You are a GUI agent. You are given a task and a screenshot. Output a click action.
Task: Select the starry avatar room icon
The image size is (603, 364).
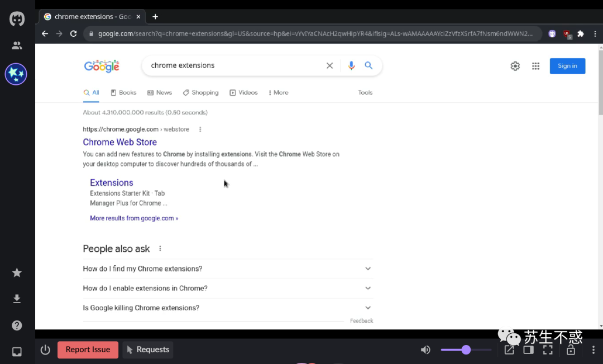16,74
